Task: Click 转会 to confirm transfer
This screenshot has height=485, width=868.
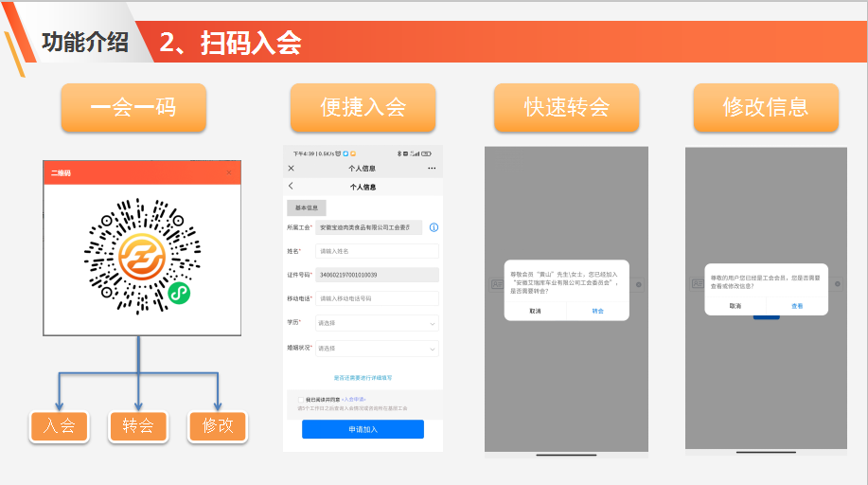Action: [x=598, y=311]
